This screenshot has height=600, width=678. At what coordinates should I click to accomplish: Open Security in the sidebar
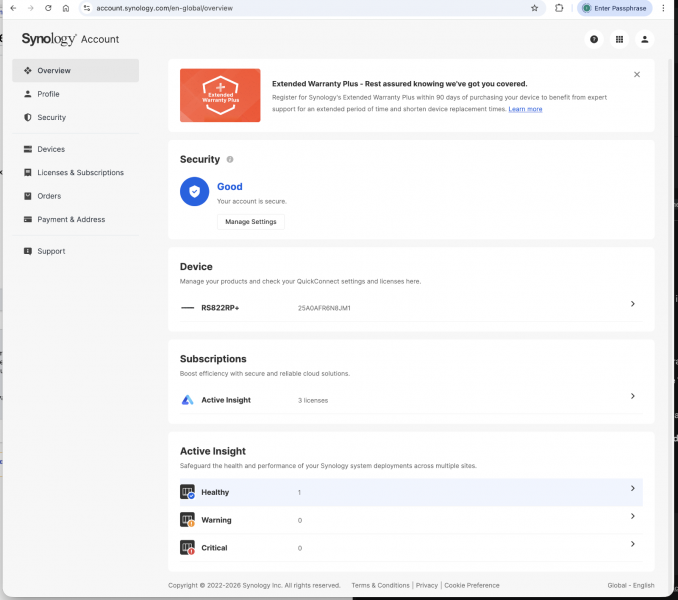75,117
